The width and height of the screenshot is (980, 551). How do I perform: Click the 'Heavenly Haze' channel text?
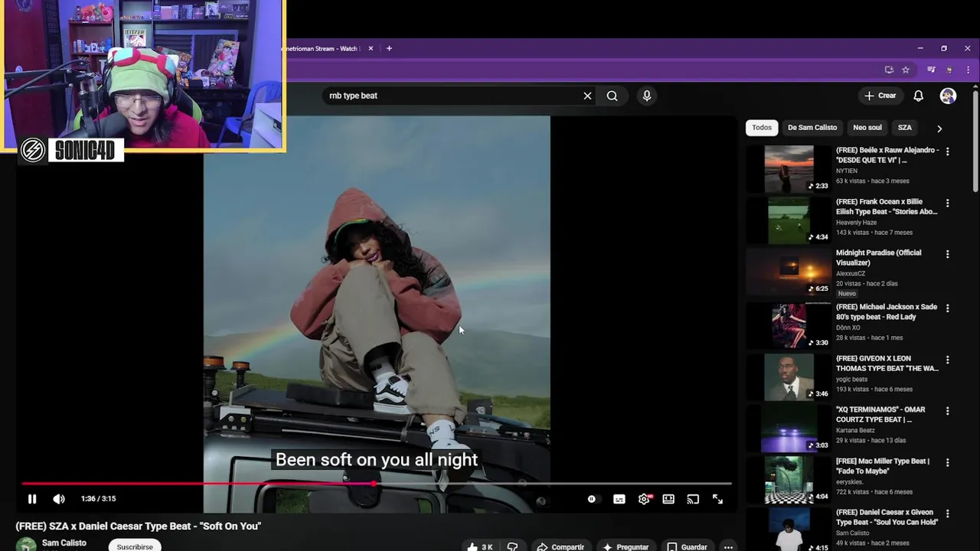coord(857,223)
